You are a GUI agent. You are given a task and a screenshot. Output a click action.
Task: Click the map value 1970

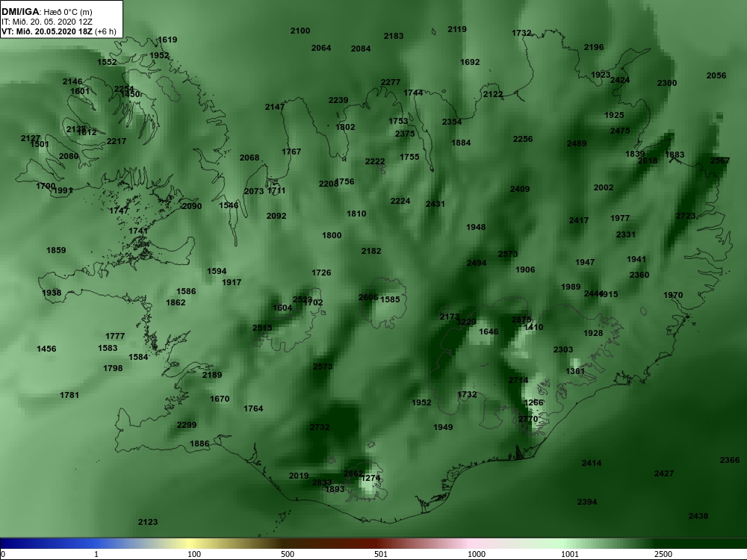[x=673, y=295]
